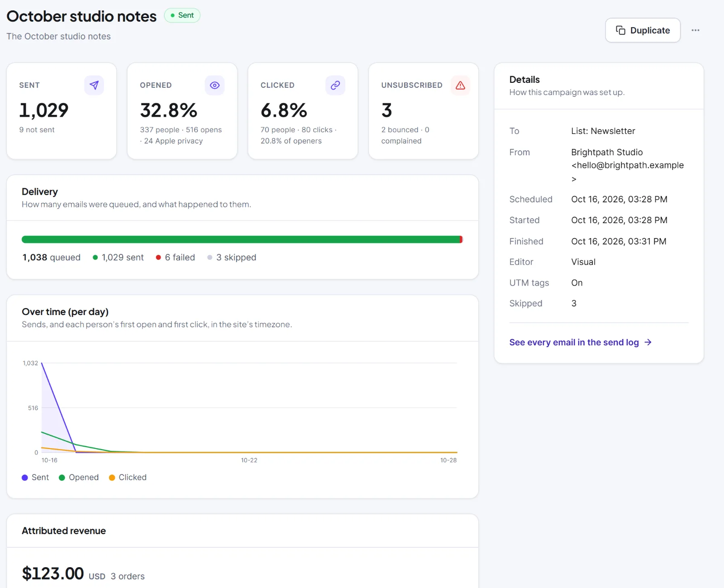Select the 'List: Newsletter' recipient value
This screenshot has width=724, height=588.
603,131
